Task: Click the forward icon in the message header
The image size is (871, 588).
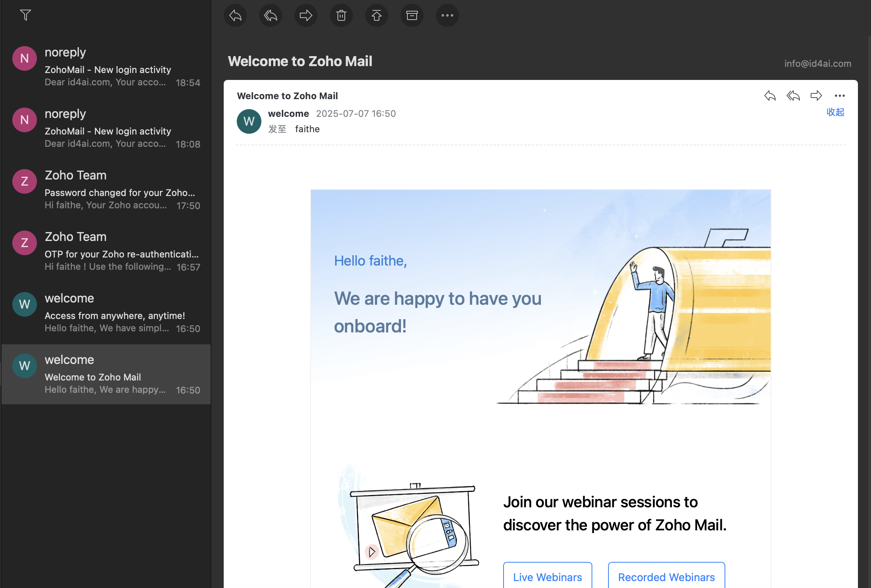Action: coord(816,96)
